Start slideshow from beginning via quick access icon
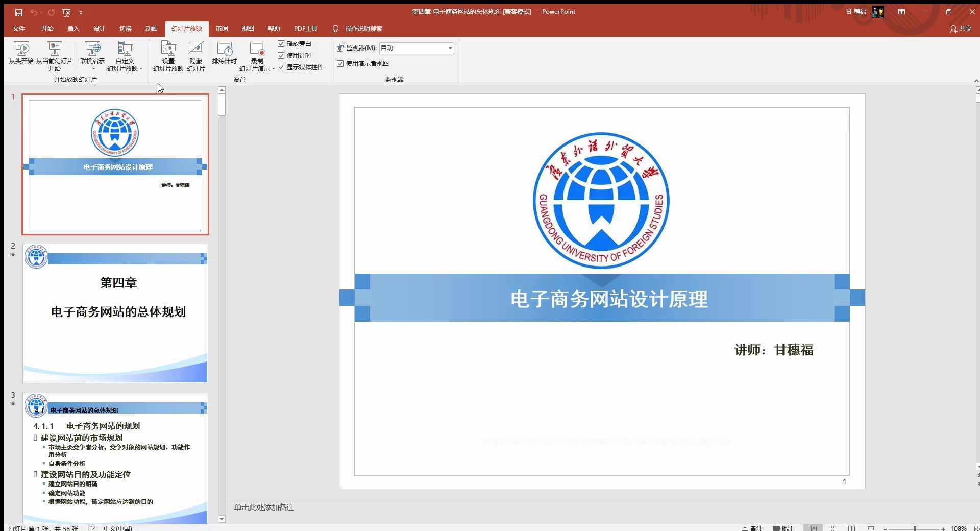 (66, 12)
